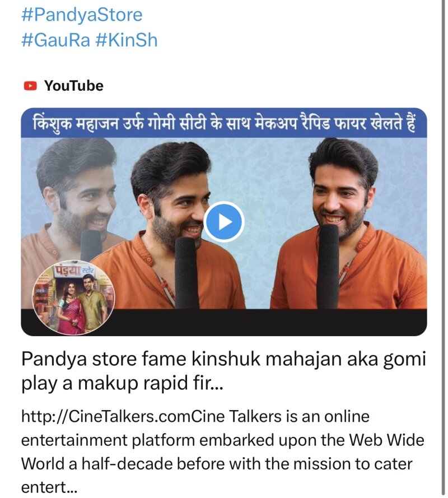Open the #PandyaStore hashtag
The image size is (448, 498).
coord(82,15)
